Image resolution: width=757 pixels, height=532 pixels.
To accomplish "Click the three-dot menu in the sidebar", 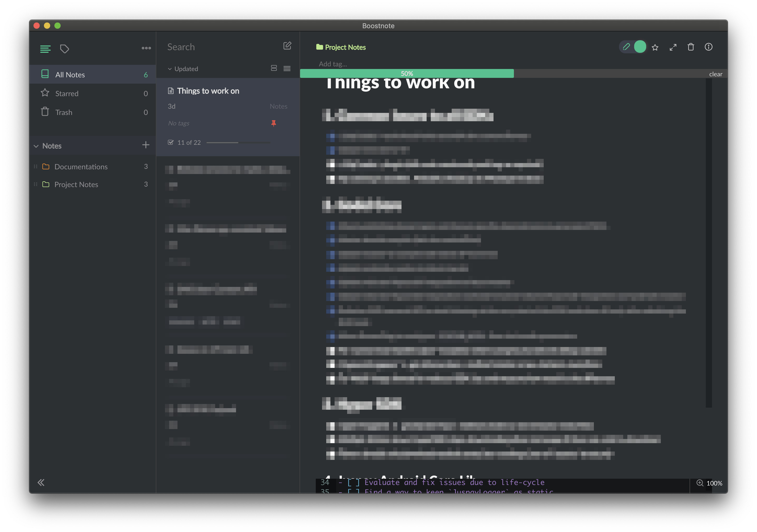I will pyautogui.click(x=146, y=48).
